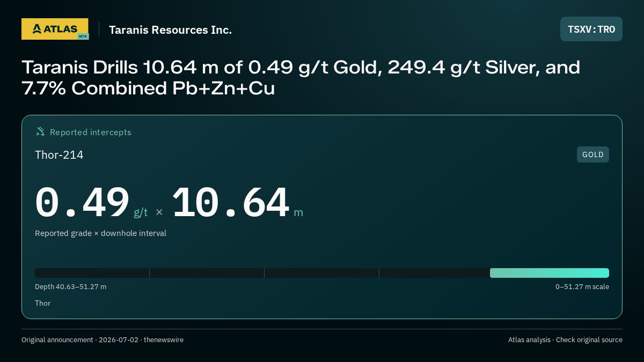This screenshot has height=362, width=644.
Task: Click the Atlas logo
Action: (x=55, y=29)
